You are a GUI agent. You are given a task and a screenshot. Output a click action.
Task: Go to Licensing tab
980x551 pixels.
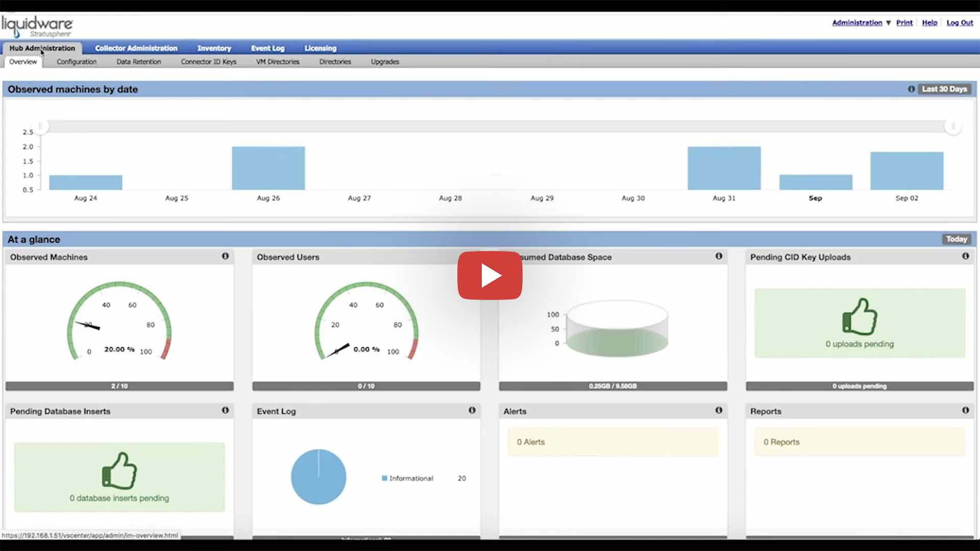(321, 48)
